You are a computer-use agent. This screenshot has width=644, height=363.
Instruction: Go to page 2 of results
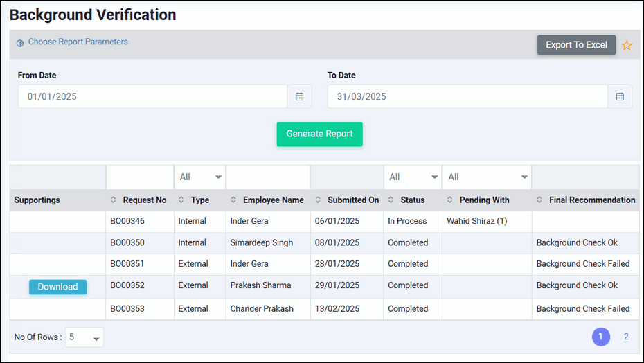626,337
